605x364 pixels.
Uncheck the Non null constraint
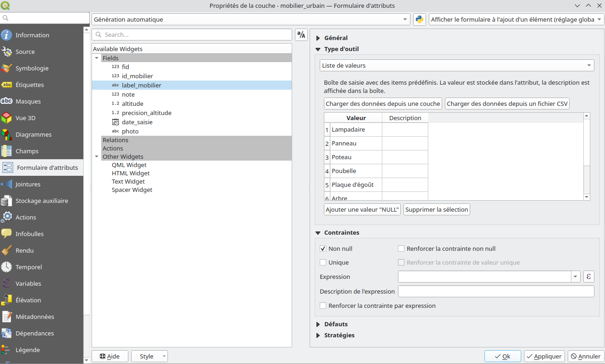pyautogui.click(x=323, y=248)
